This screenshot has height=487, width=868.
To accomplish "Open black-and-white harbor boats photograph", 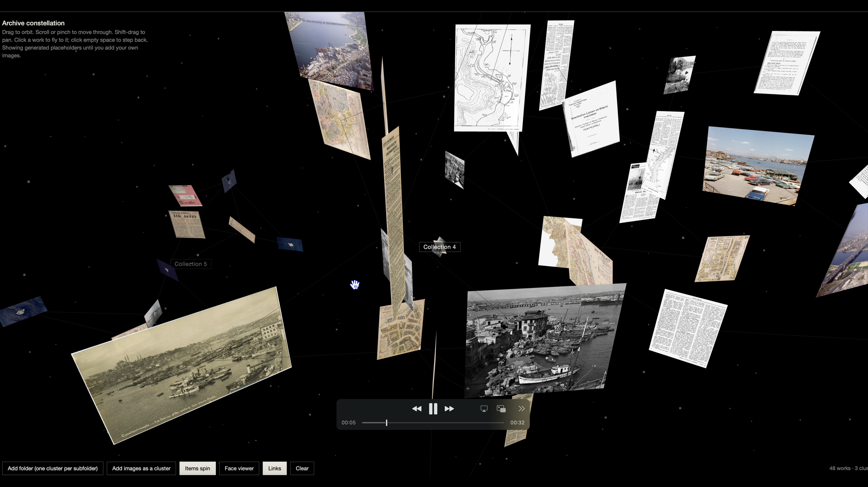I will click(x=545, y=341).
